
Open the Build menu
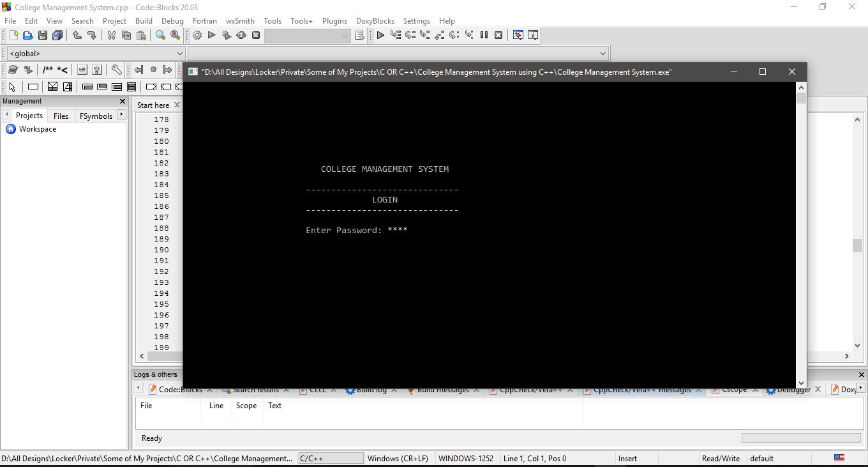click(144, 21)
